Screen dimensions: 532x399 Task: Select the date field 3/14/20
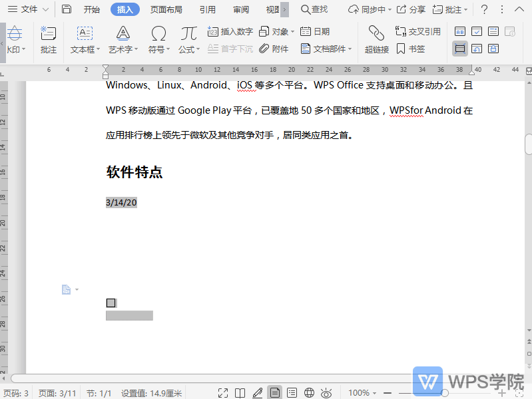pos(121,202)
